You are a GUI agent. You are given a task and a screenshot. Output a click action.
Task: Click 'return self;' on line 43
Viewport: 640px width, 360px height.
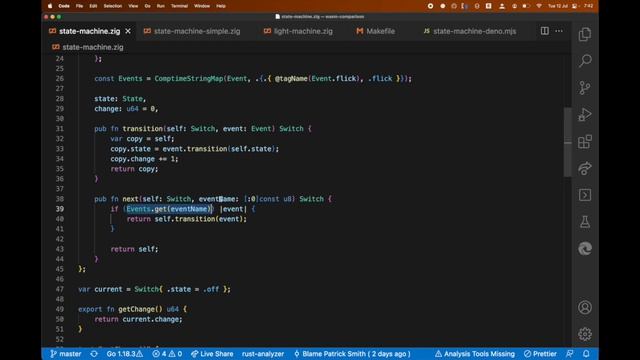[x=134, y=249]
